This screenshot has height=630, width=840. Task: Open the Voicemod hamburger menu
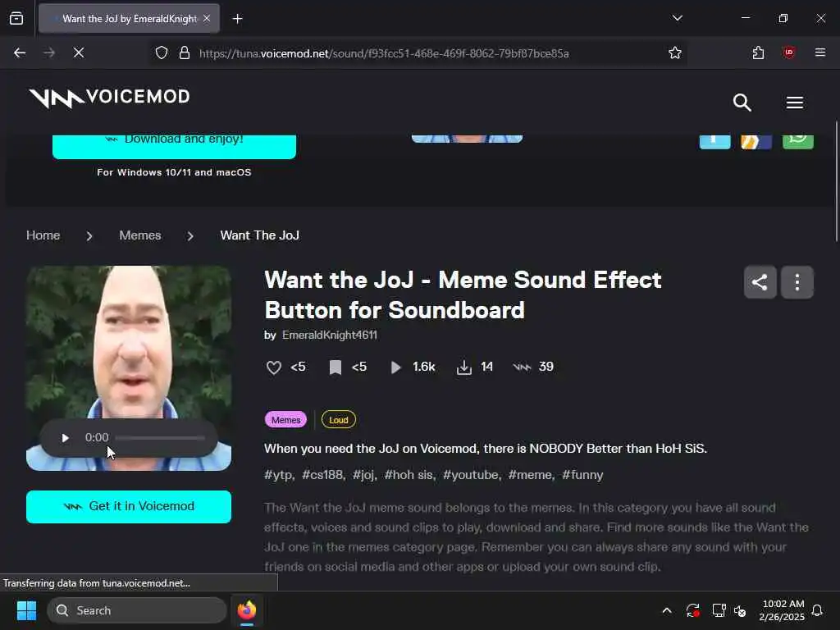tap(794, 103)
